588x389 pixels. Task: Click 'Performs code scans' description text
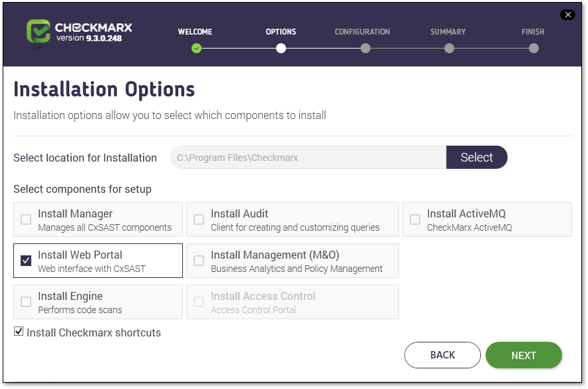(80, 310)
